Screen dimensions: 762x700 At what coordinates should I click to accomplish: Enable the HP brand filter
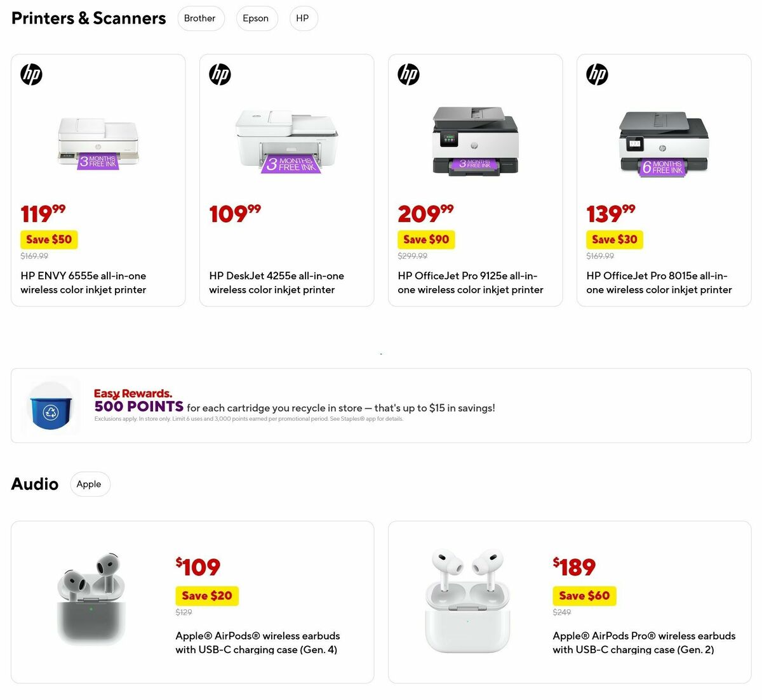click(x=303, y=18)
